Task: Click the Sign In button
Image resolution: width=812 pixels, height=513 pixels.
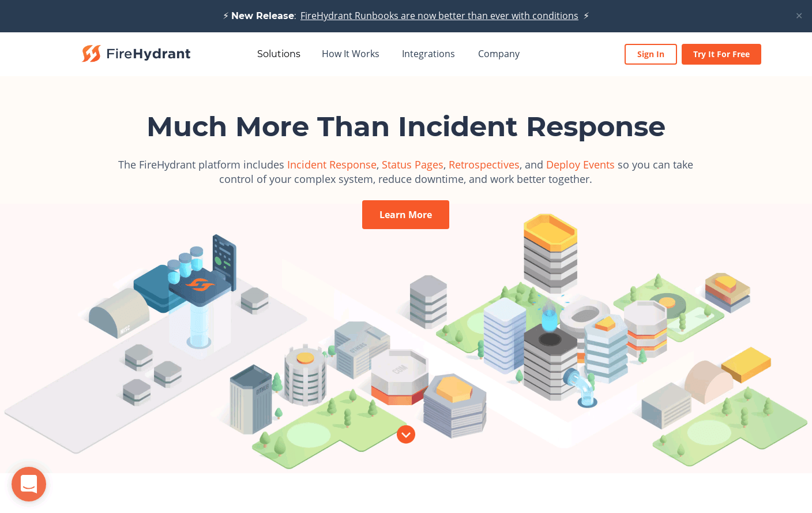Action: click(x=651, y=54)
